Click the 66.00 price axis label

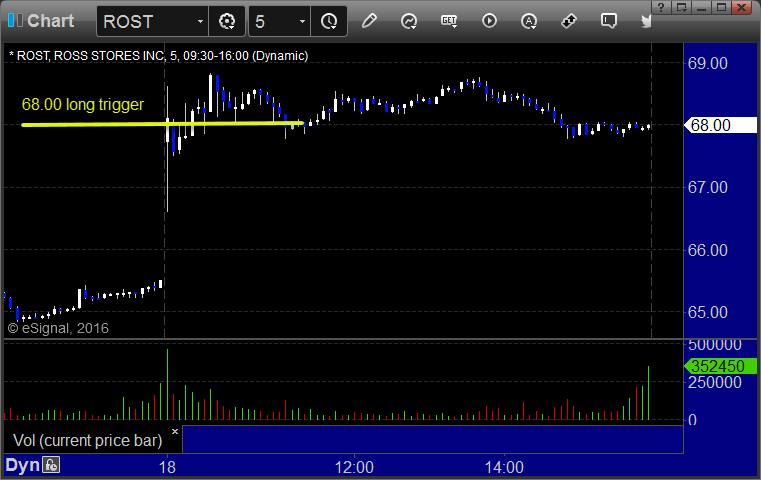click(x=708, y=250)
